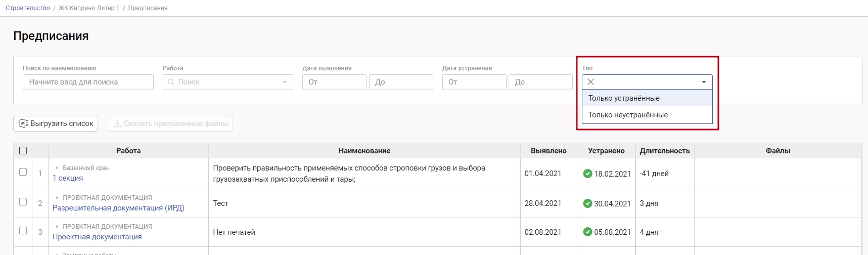Click the small arrow before Башенный кран
868x255 pixels.
pyautogui.click(x=57, y=168)
